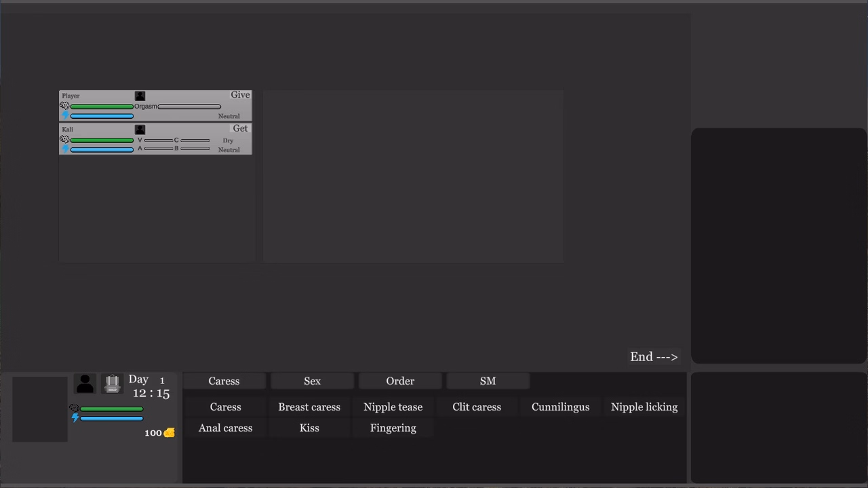Screen dimensions: 868x488
Task: Click the Player's blue energy bar
Action: click(x=102, y=116)
